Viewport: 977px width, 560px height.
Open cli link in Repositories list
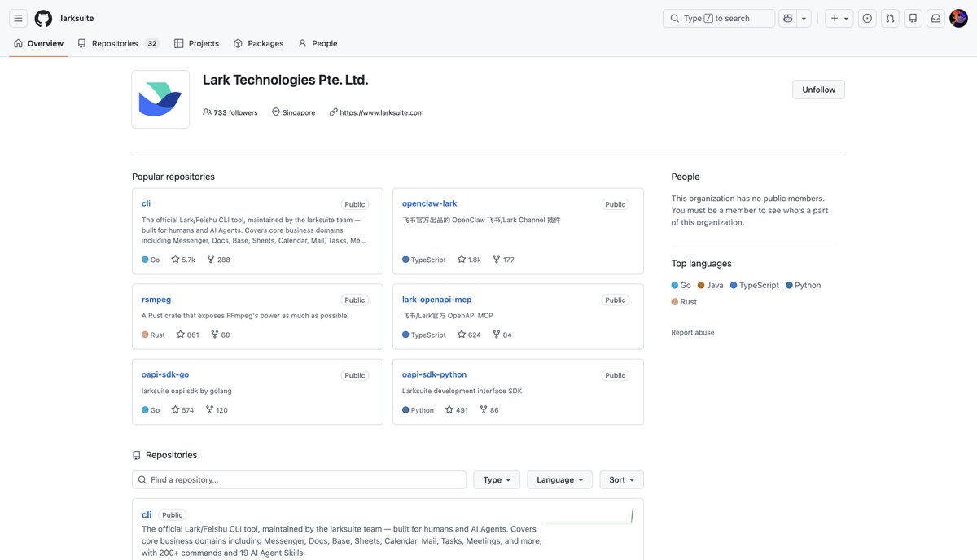pos(147,514)
